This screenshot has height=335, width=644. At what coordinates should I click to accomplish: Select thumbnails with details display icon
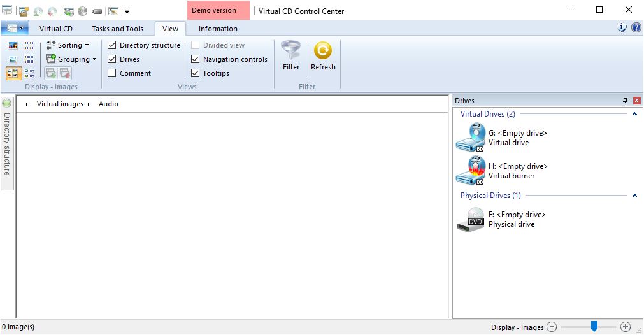(x=29, y=73)
